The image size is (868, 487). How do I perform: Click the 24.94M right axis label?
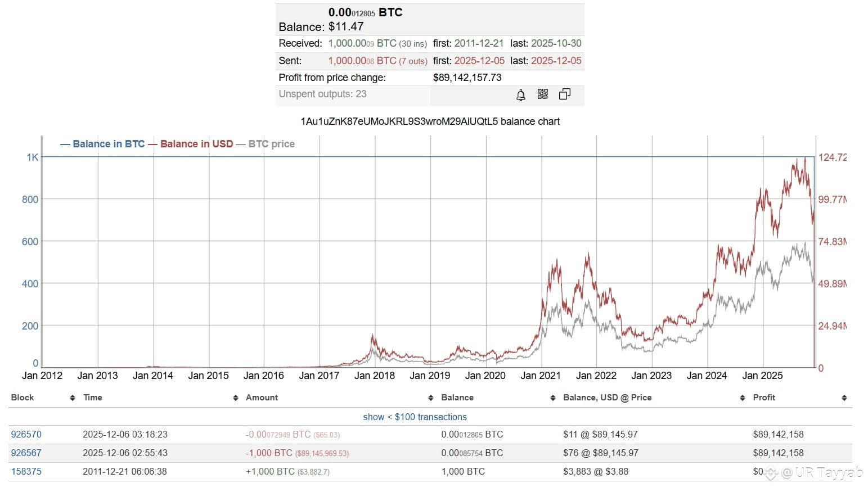coord(833,326)
